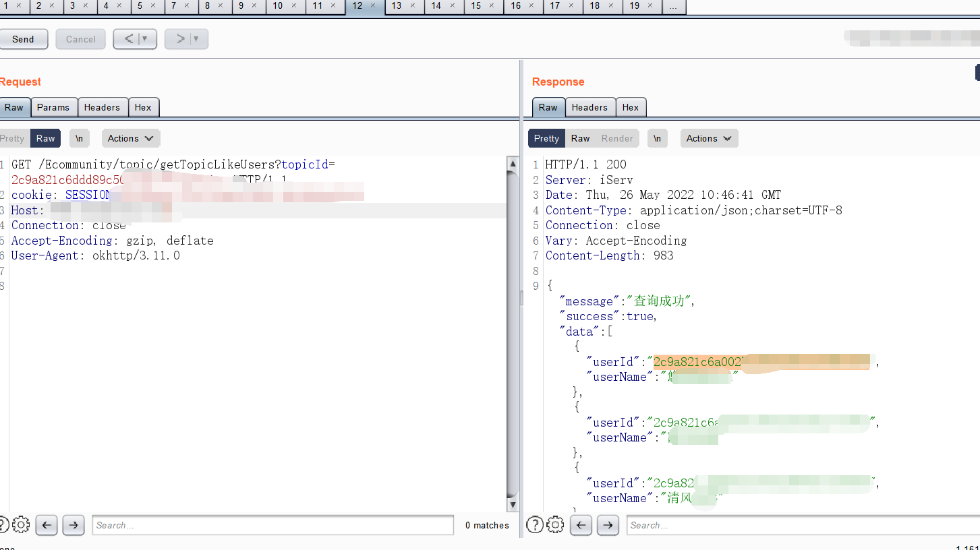The height and width of the screenshot is (550, 980).
Task: Select the Request Params tab
Action: click(x=53, y=107)
